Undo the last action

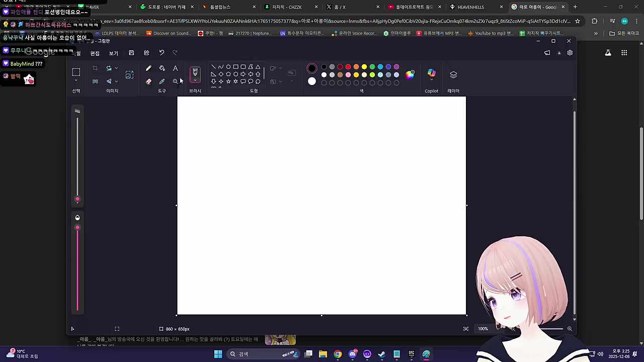click(x=162, y=53)
